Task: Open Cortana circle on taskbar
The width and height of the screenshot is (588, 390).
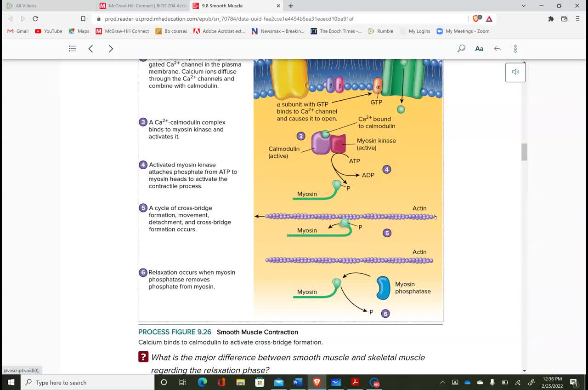Action: click(164, 382)
